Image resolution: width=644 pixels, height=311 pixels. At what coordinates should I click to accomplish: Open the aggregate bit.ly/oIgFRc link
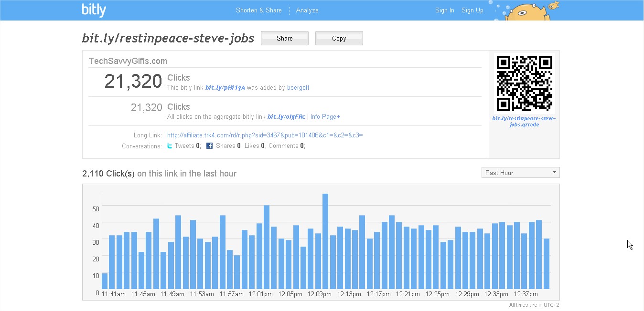pyautogui.click(x=286, y=117)
